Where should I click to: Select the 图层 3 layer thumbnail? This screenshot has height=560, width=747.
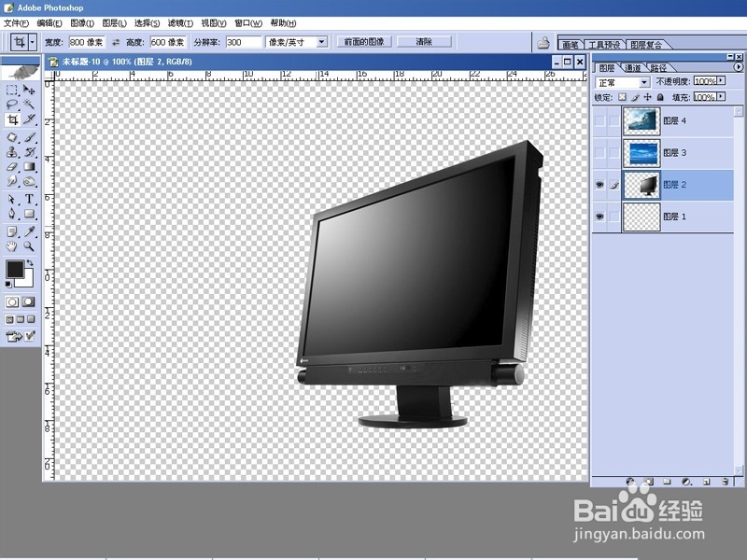(x=641, y=153)
